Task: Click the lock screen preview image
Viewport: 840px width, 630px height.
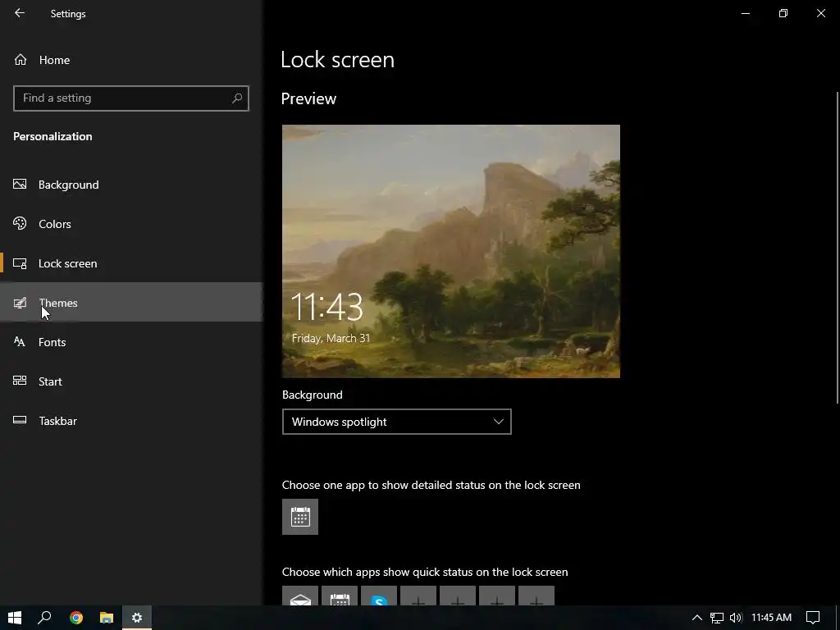Action: [x=451, y=251]
